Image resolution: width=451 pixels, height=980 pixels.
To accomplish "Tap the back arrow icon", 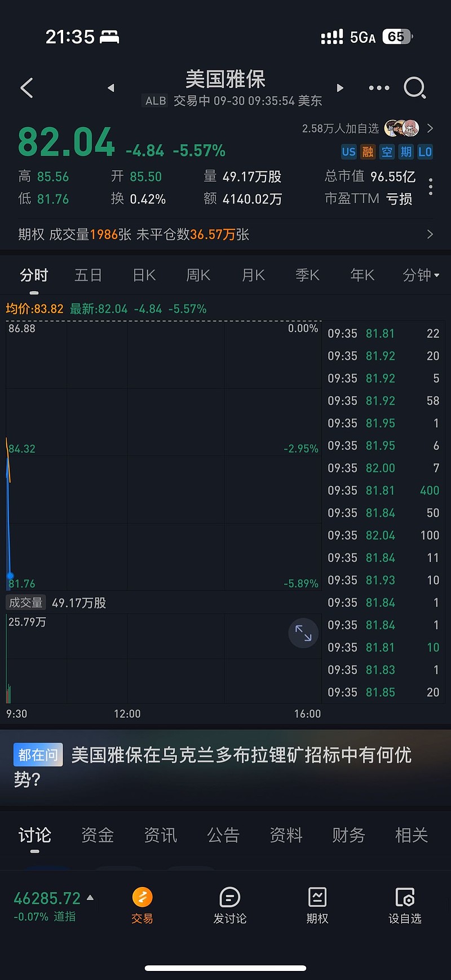I will 26,88.
